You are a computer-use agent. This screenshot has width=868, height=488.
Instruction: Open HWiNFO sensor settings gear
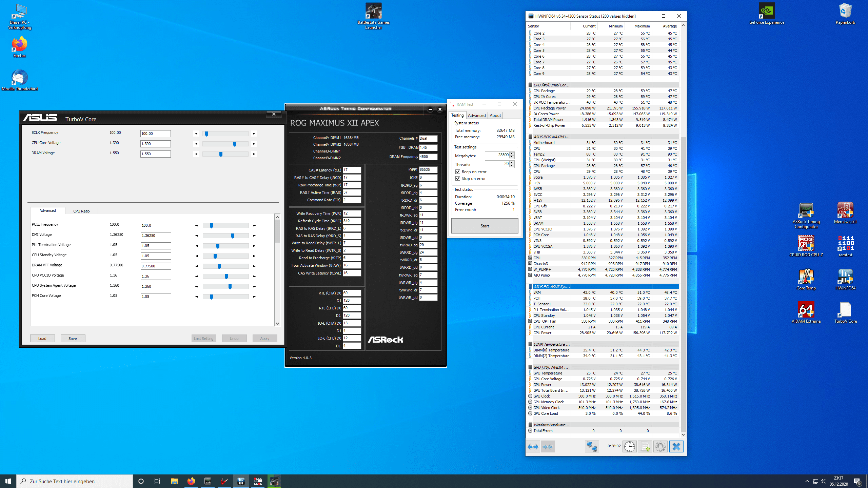pyautogui.click(x=660, y=447)
